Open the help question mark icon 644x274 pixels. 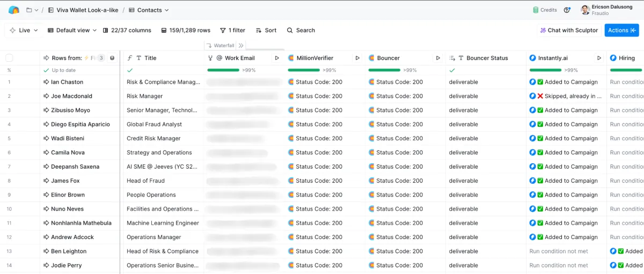click(x=568, y=10)
